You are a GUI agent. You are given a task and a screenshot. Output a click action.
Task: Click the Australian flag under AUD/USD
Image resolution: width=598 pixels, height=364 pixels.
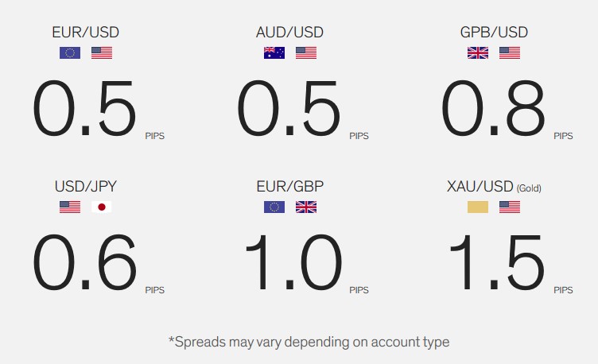(x=274, y=52)
